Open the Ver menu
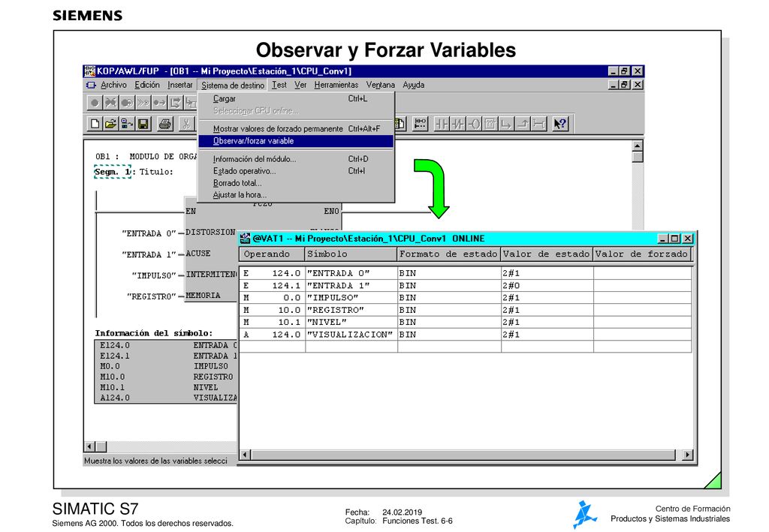The width and height of the screenshot is (769, 532). click(x=300, y=85)
